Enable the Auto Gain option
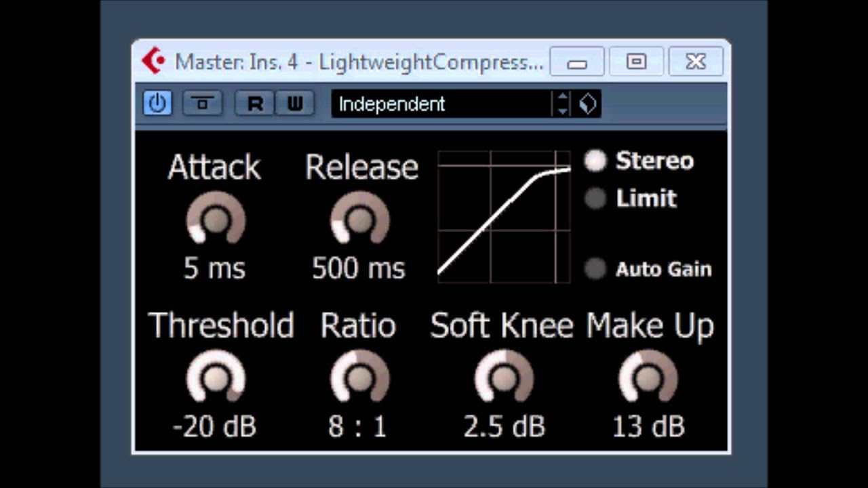 tap(595, 268)
